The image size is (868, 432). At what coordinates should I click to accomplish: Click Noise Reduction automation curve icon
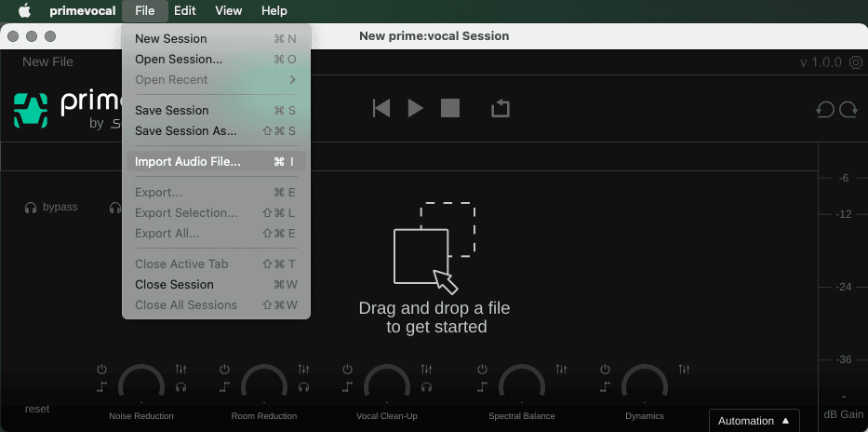(x=101, y=386)
